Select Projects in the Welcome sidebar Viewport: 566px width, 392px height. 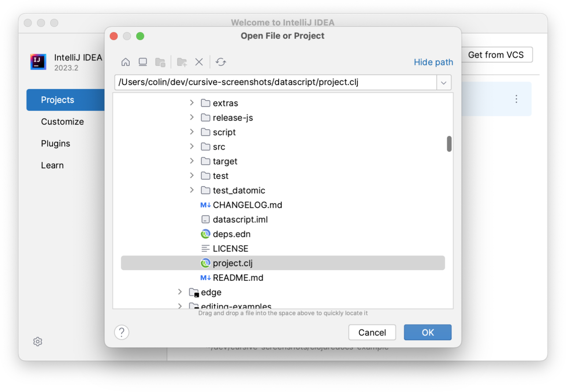click(66, 100)
